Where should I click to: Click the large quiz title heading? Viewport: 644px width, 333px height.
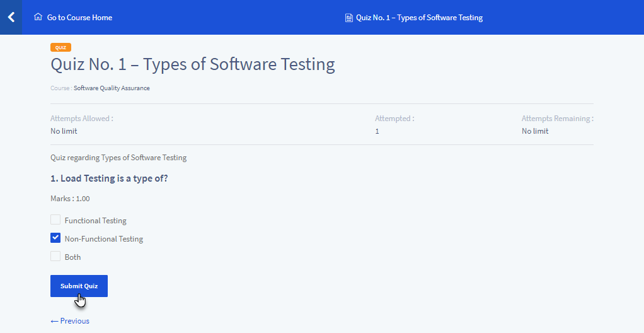[x=192, y=64]
